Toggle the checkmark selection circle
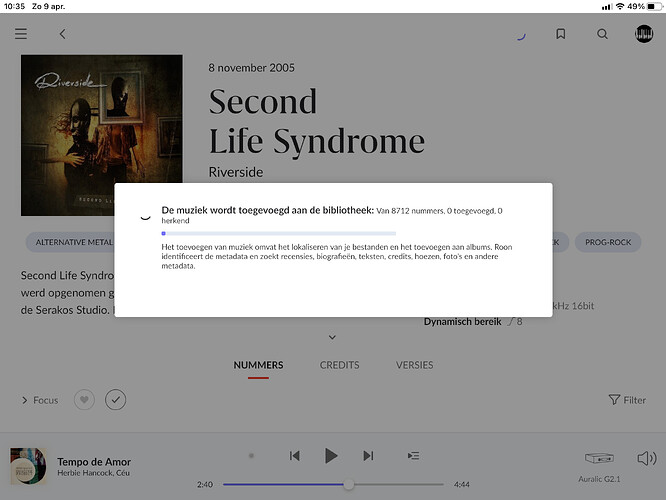Viewport: 666px width, 500px height. (x=116, y=400)
